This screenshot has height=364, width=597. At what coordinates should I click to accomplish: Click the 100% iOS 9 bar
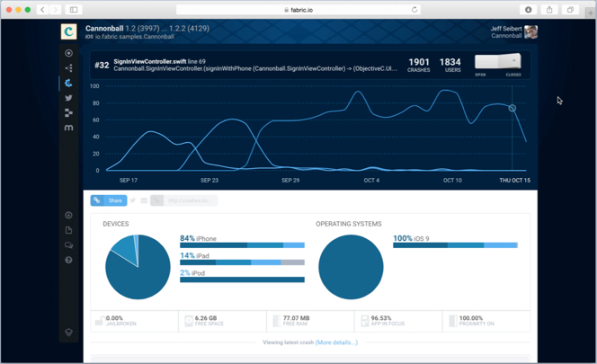[x=455, y=245]
